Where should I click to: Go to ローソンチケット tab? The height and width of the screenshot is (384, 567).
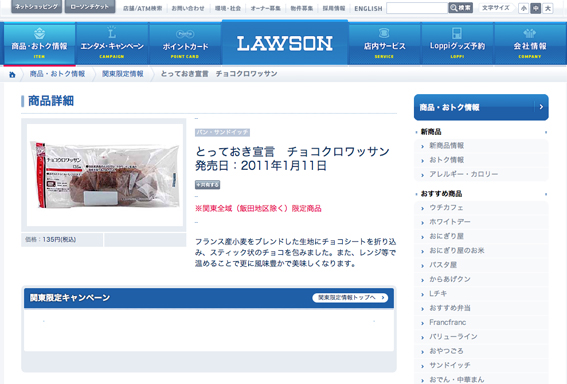pos(90,7)
